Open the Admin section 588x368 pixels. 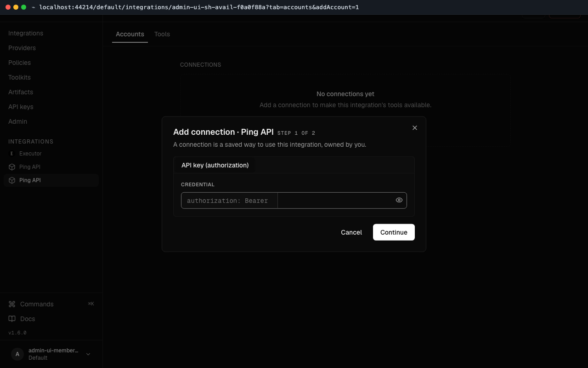[x=18, y=121]
